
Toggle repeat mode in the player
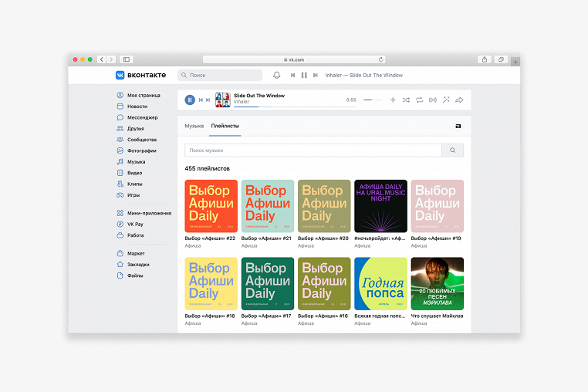coord(419,100)
